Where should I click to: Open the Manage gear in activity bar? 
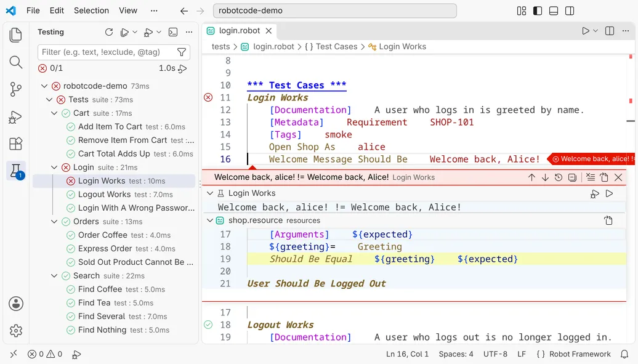point(16,331)
